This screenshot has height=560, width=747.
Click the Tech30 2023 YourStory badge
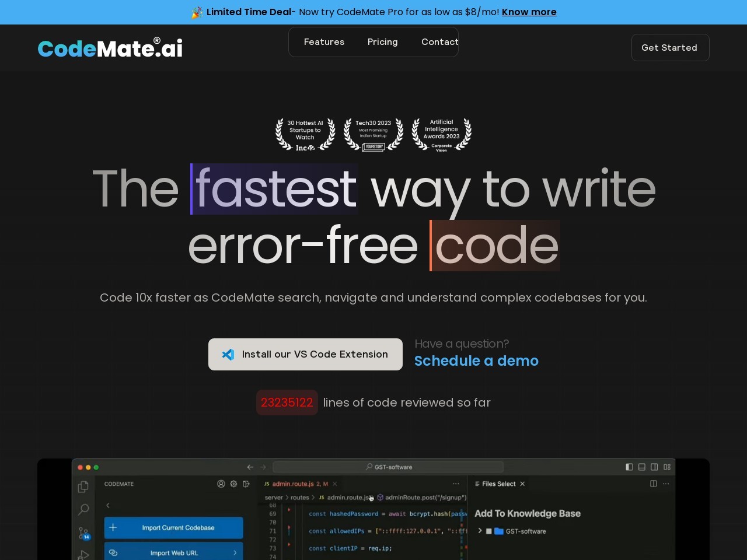point(373,135)
